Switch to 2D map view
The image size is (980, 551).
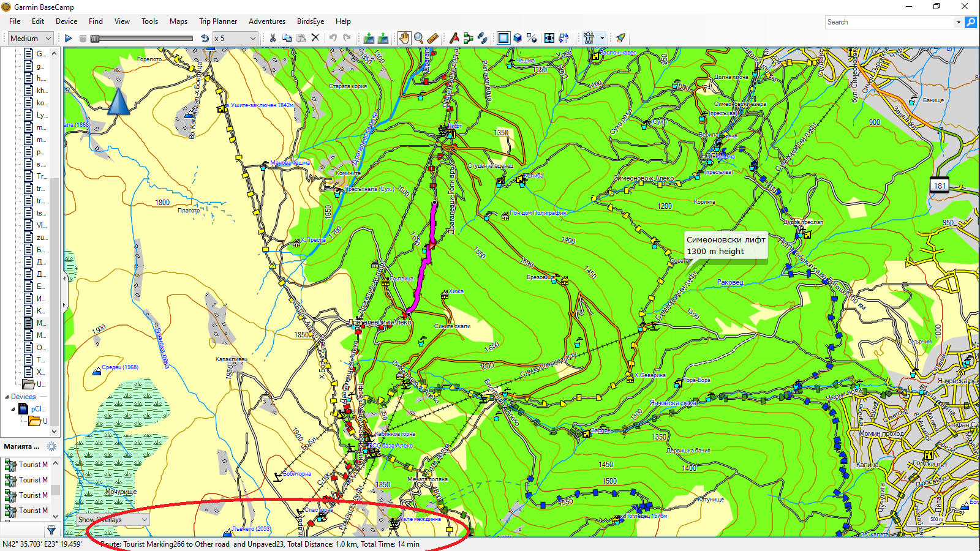point(503,38)
